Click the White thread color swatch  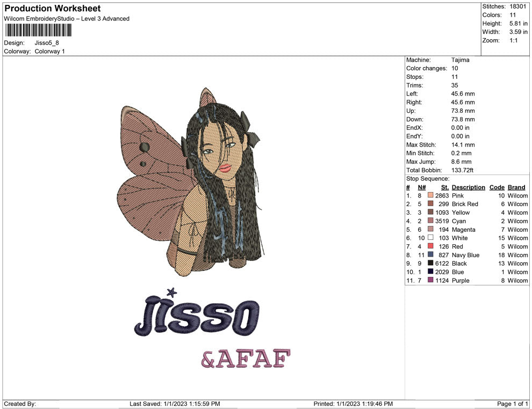pos(430,238)
